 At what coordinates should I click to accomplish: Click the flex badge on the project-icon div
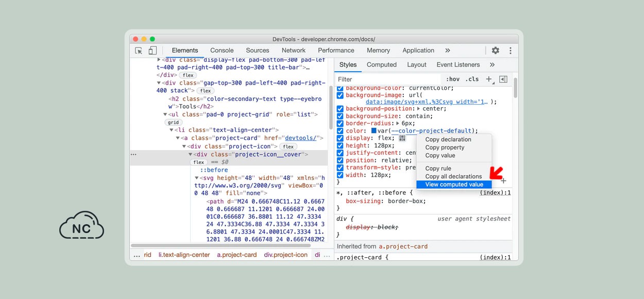289,147
